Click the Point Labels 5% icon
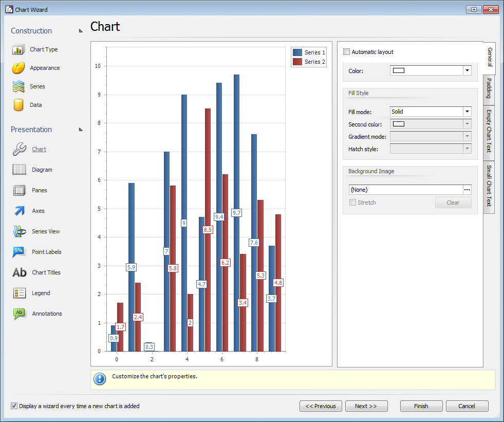This screenshot has width=504, height=422. tap(19, 252)
